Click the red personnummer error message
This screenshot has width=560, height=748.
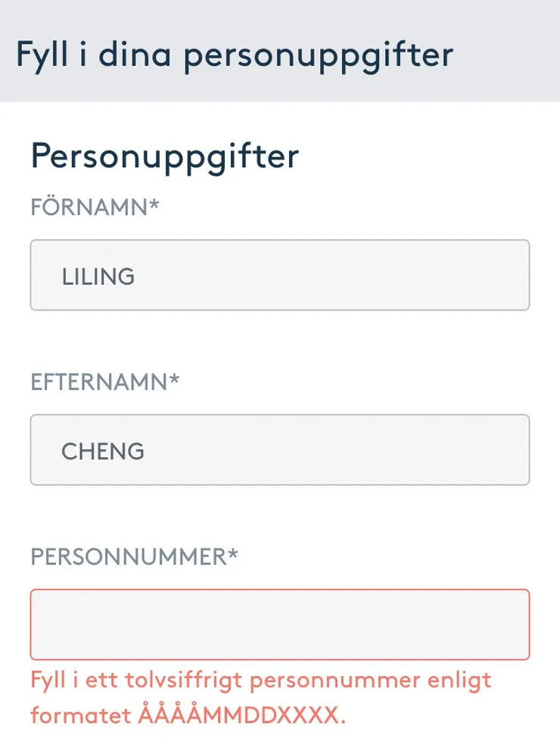pyautogui.click(x=261, y=697)
